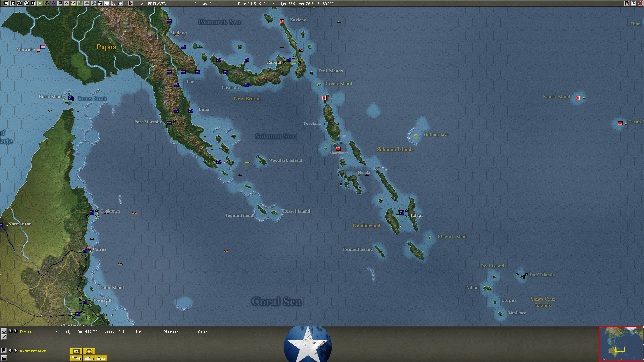
Task: Click the ships-in-line toolbar icon
Action: coord(87,3)
